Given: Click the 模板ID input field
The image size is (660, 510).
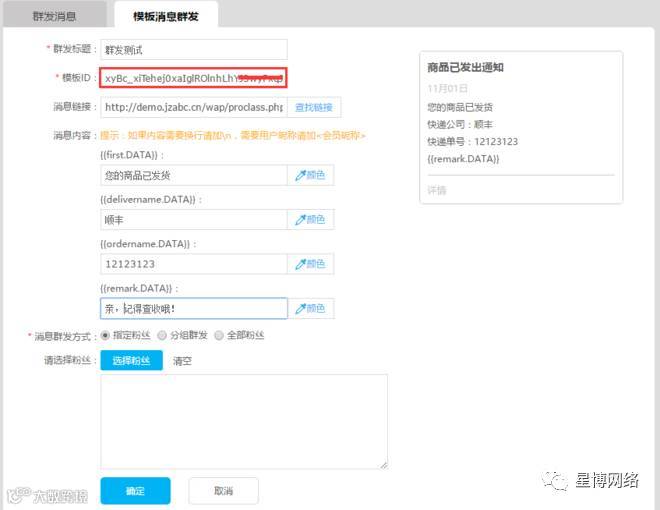Looking at the screenshot, I should coord(194,78).
